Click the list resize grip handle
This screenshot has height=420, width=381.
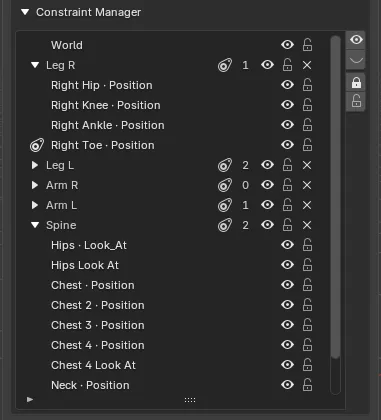click(x=190, y=400)
